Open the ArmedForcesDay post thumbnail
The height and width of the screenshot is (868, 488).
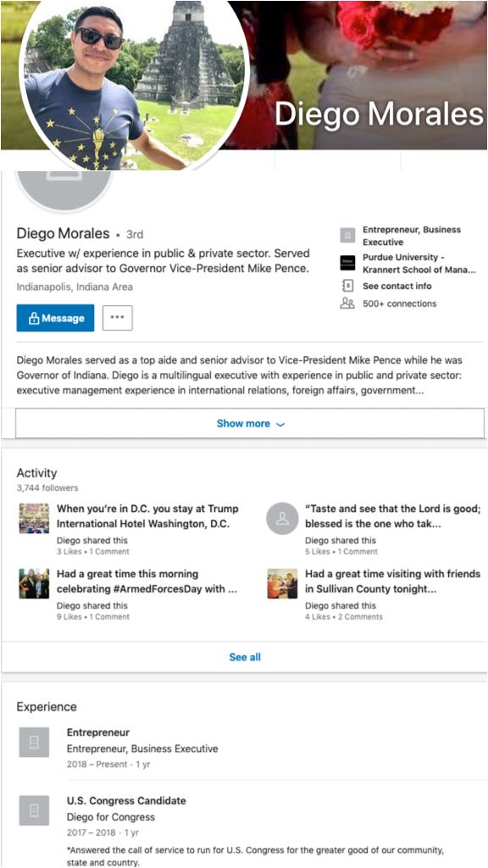[x=34, y=583]
